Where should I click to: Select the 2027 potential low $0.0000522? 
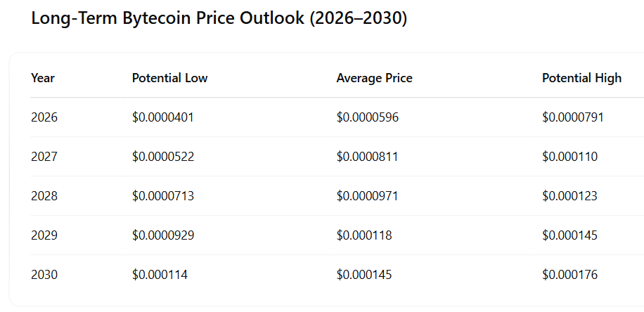162,157
